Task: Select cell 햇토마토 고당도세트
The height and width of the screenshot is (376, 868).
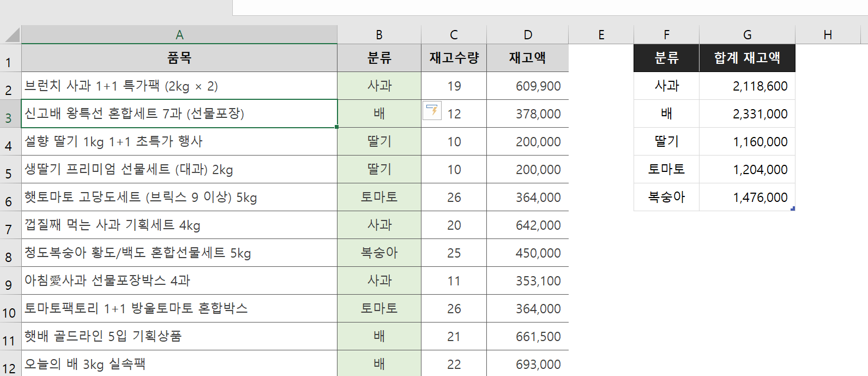Action: [179, 197]
